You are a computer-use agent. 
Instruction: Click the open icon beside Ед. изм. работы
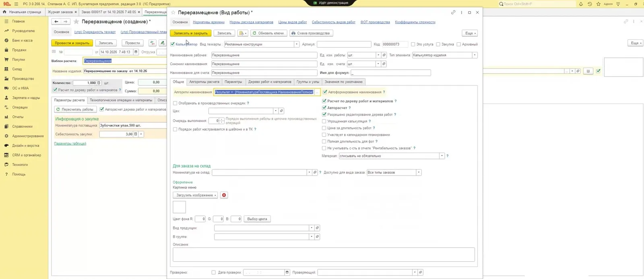pyautogui.click(x=384, y=55)
